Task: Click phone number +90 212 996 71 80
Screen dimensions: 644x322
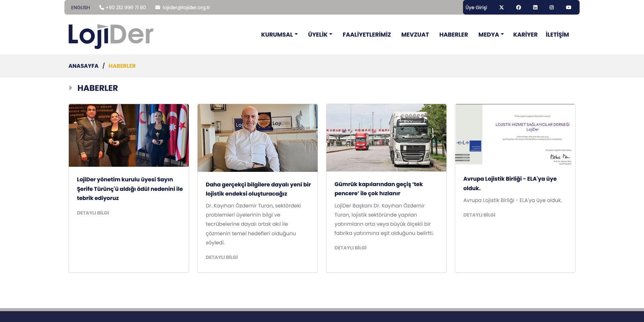Action: pos(126,7)
